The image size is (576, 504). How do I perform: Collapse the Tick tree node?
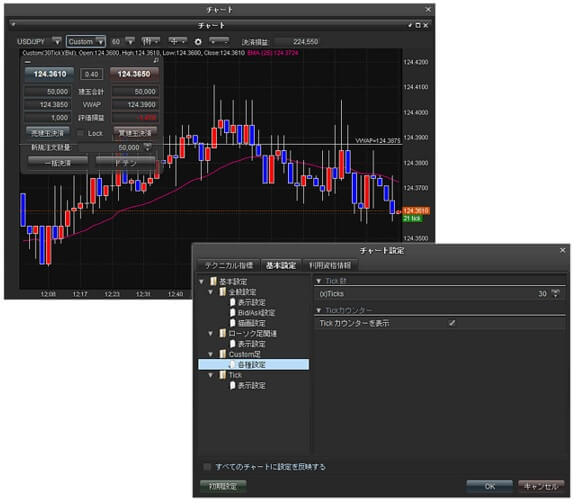tap(210, 375)
